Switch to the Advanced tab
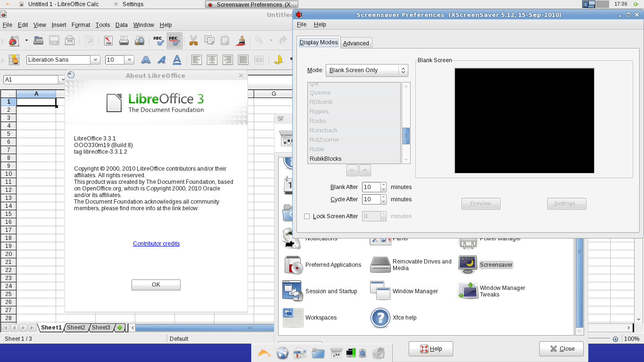 pos(356,43)
